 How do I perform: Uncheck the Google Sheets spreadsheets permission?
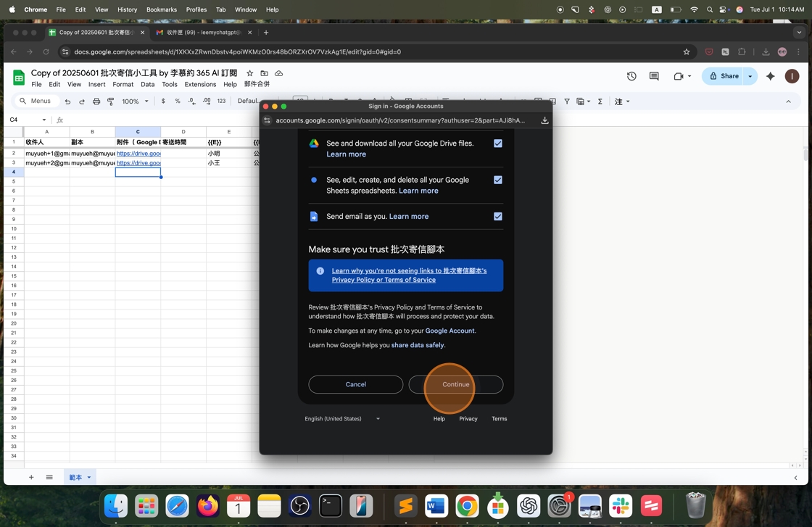coord(497,180)
